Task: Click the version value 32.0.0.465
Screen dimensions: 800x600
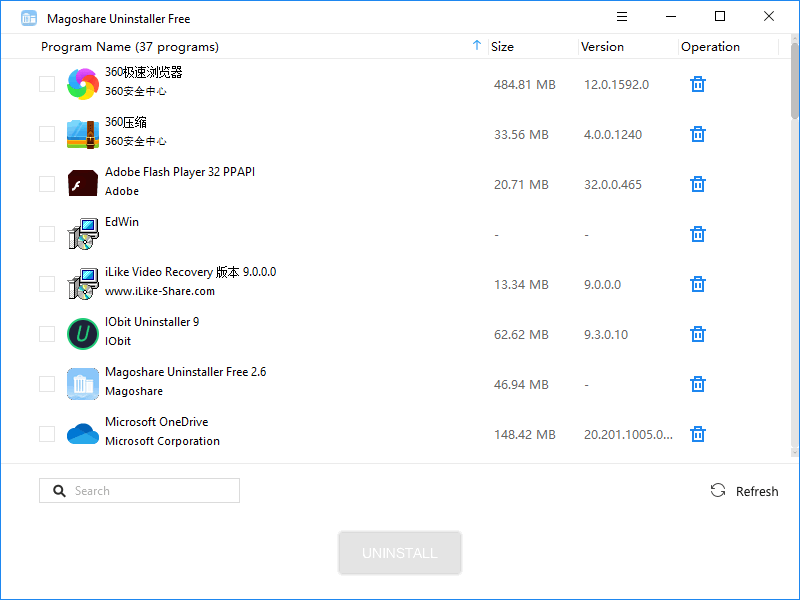Action: (x=613, y=185)
